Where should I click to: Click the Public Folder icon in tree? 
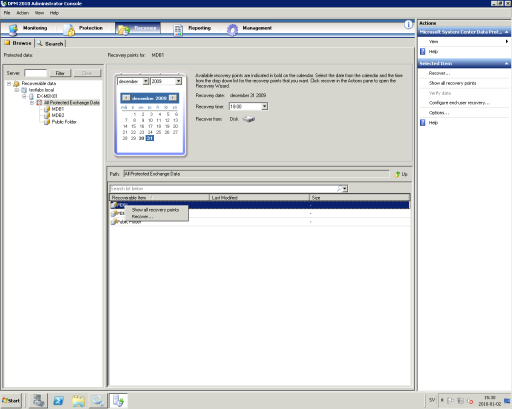tap(47, 122)
